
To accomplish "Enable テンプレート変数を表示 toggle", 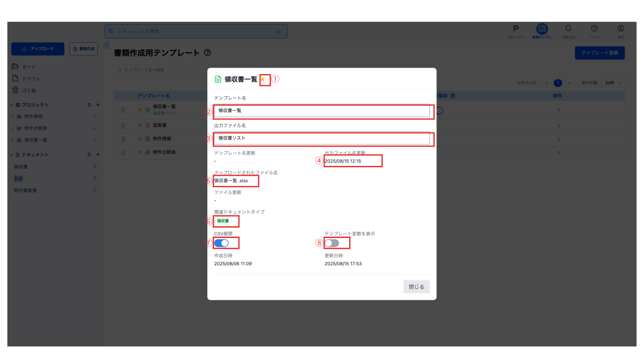I will click(332, 243).
